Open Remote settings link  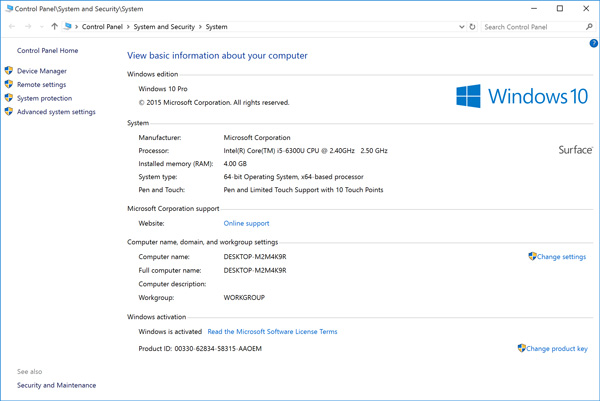41,85
